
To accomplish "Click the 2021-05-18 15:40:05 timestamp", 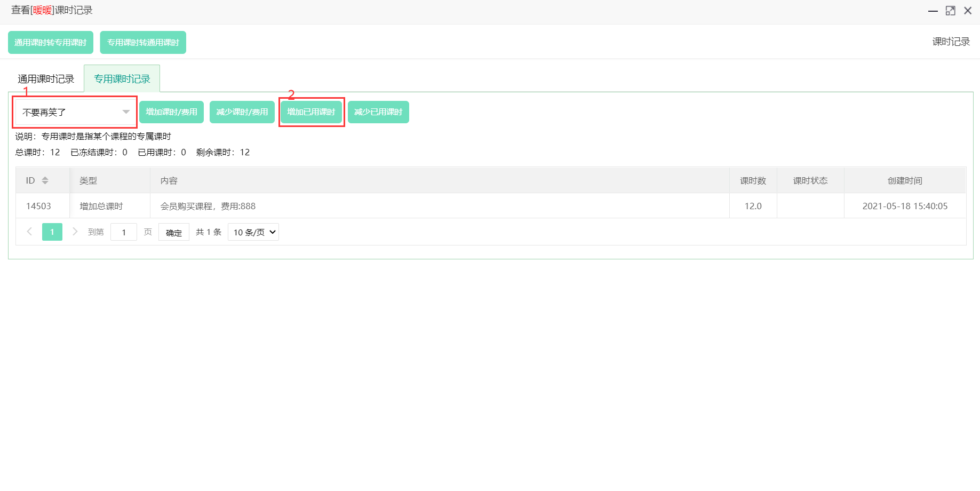I will 905,206.
